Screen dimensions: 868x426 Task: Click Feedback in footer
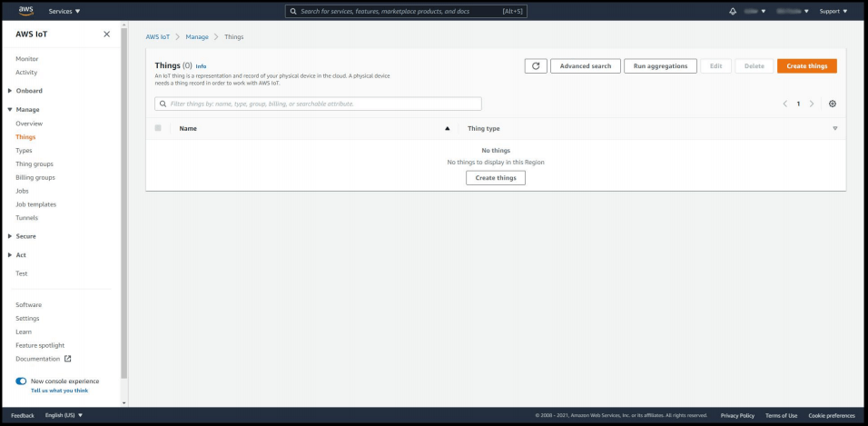(x=23, y=415)
